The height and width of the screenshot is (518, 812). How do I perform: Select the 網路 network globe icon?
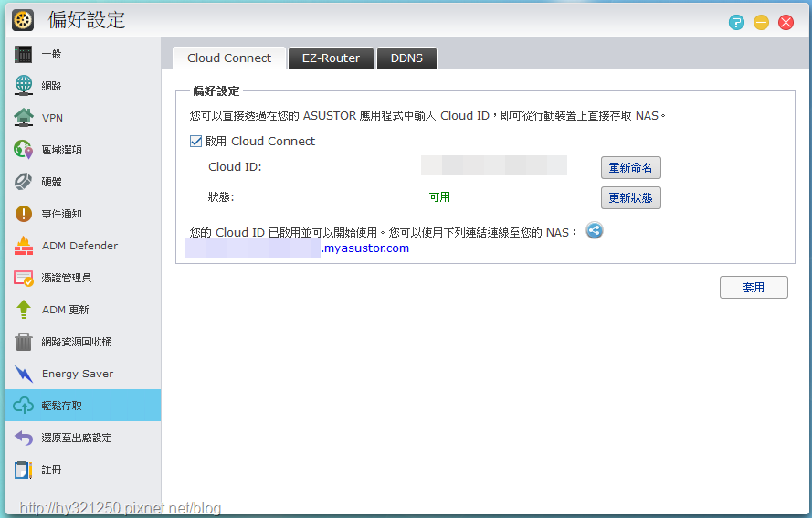24,86
